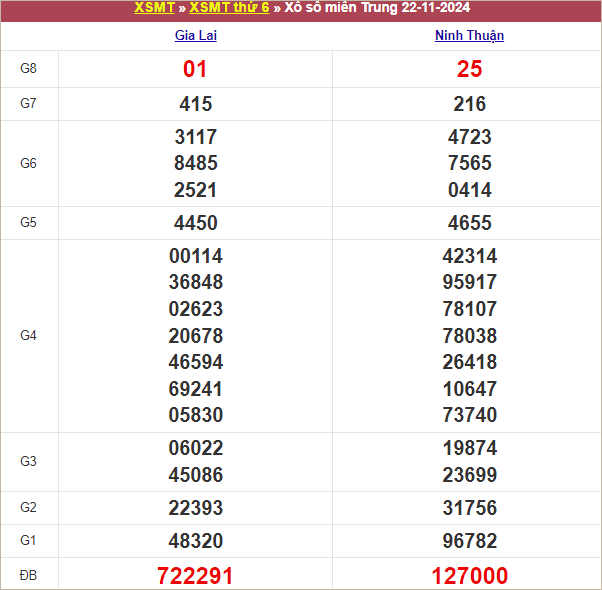Click Ninh Thuận G3 number 19874
This screenshot has width=602, height=590.
(x=469, y=448)
